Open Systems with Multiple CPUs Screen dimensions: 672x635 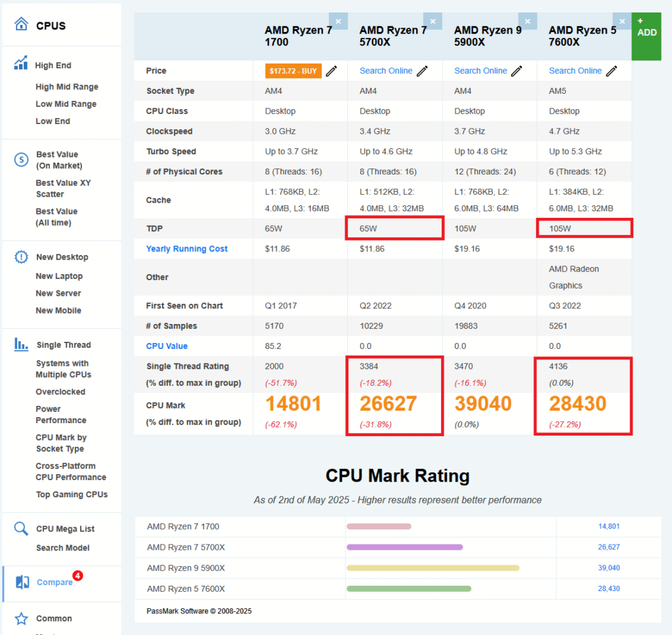tap(64, 369)
